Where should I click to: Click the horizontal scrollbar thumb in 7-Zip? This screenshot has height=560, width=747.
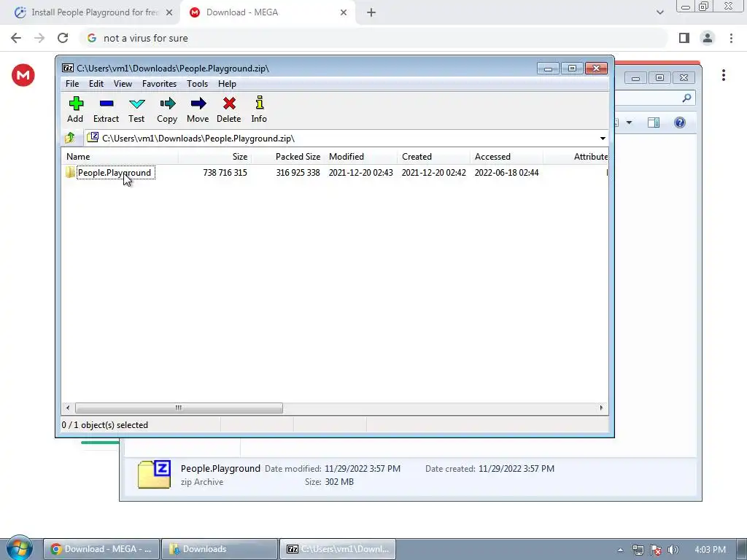[x=179, y=408]
